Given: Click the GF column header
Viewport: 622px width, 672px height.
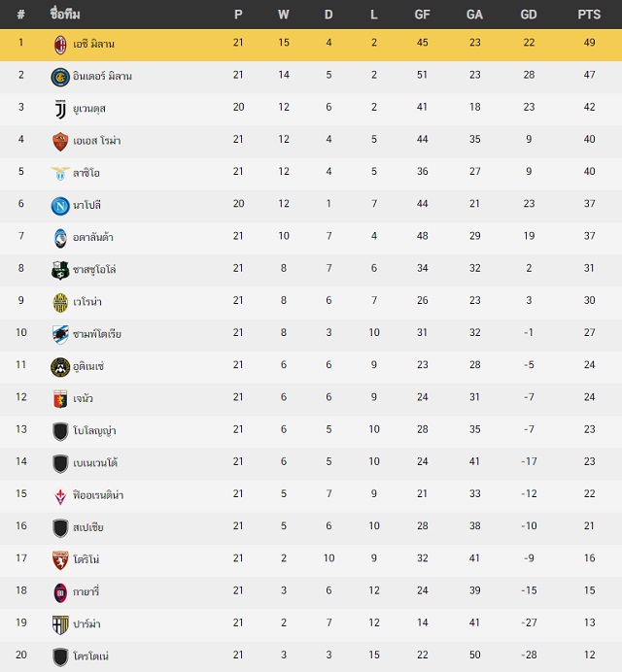Looking at the screenshot, I should tap(422, 15).
